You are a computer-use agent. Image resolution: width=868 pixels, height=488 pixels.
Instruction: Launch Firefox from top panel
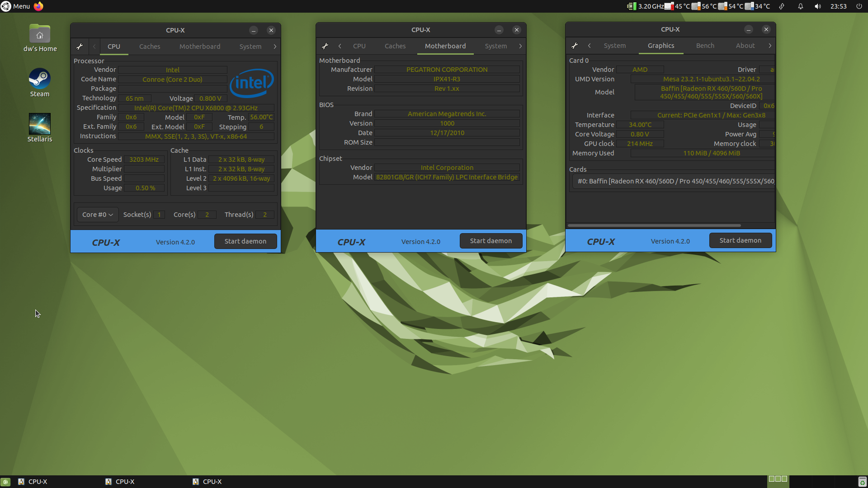[x=38, y=6]
